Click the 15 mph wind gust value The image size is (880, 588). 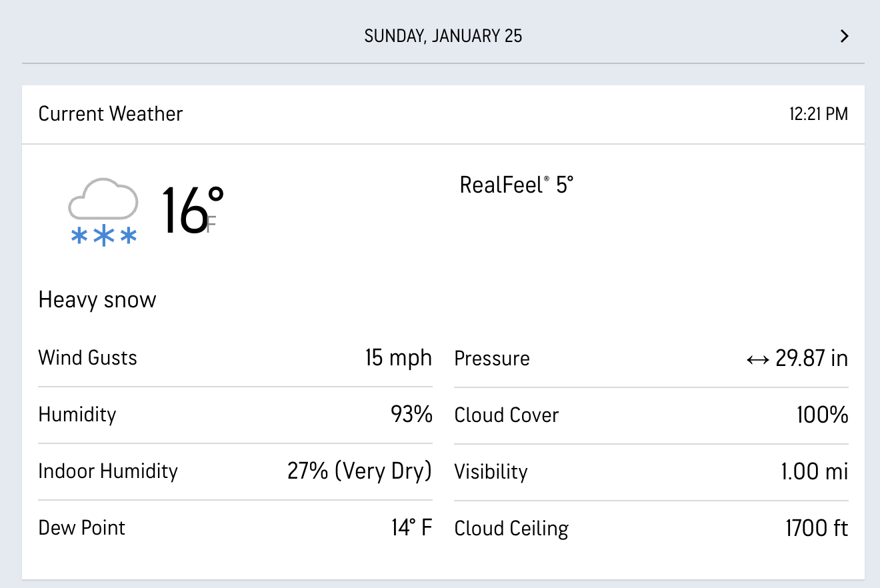pos(398,358)
